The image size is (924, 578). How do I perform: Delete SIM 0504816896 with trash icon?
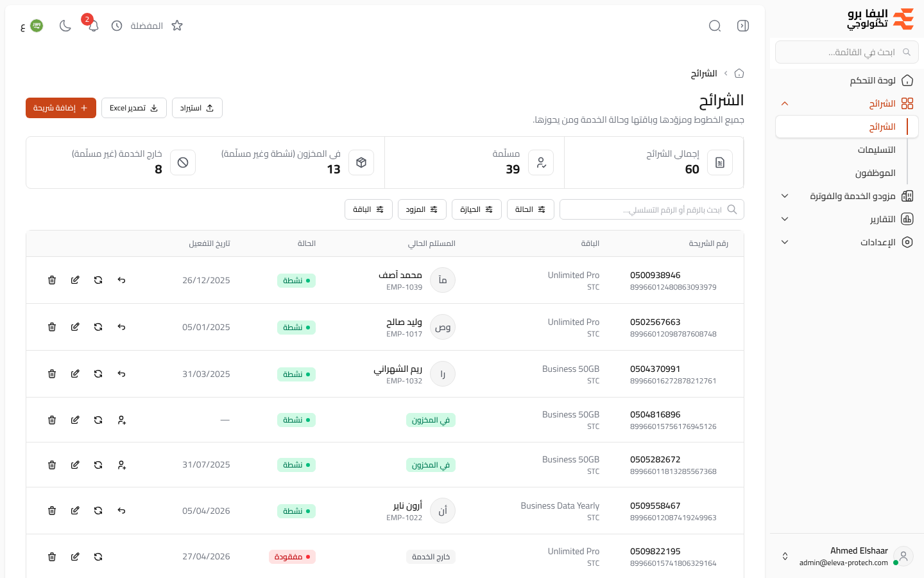pyautogui.click(x=52, y=420)
